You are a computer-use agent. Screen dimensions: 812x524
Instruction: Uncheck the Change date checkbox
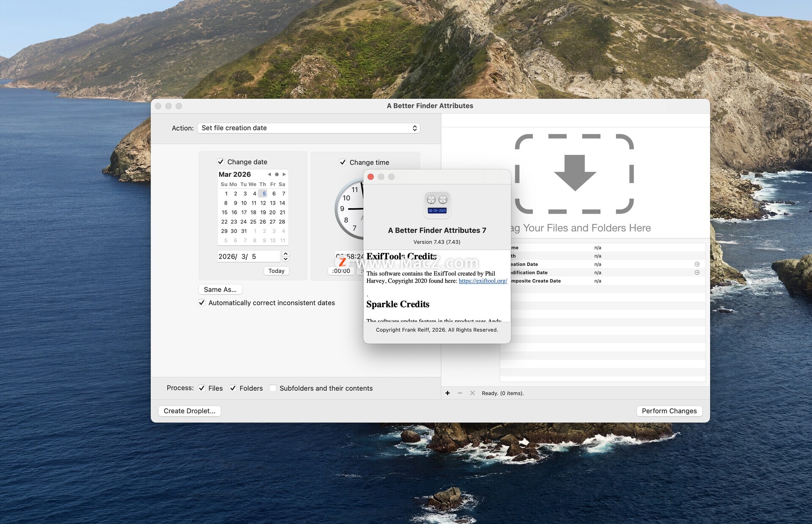(x=221, y=162)
